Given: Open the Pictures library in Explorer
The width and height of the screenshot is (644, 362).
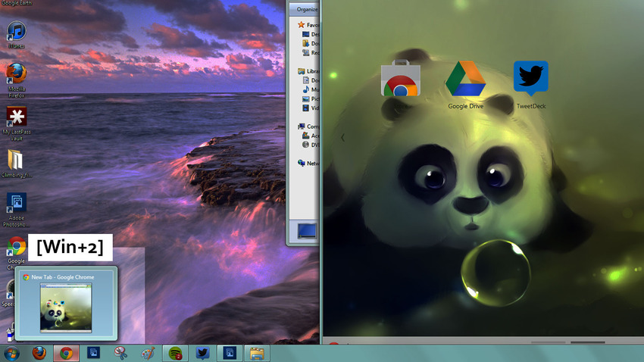Looking at the screenshot, I should tap(311, 98).
